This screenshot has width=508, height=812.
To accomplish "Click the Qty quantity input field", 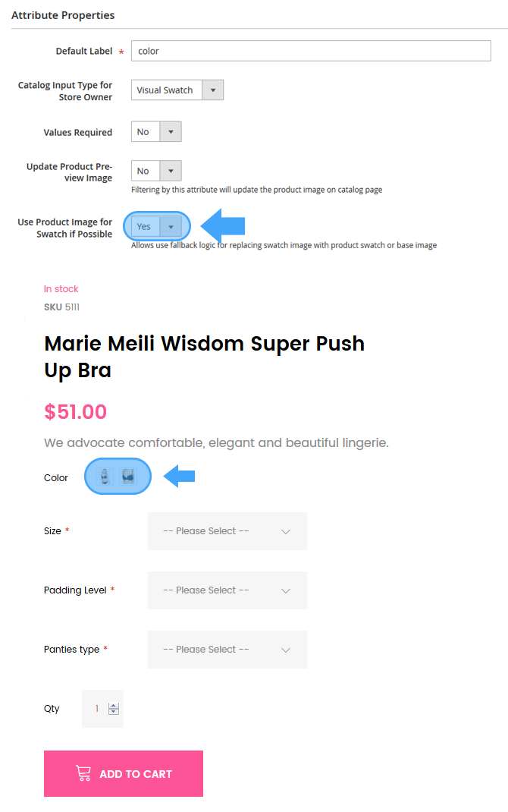I will tap(102, 709).
